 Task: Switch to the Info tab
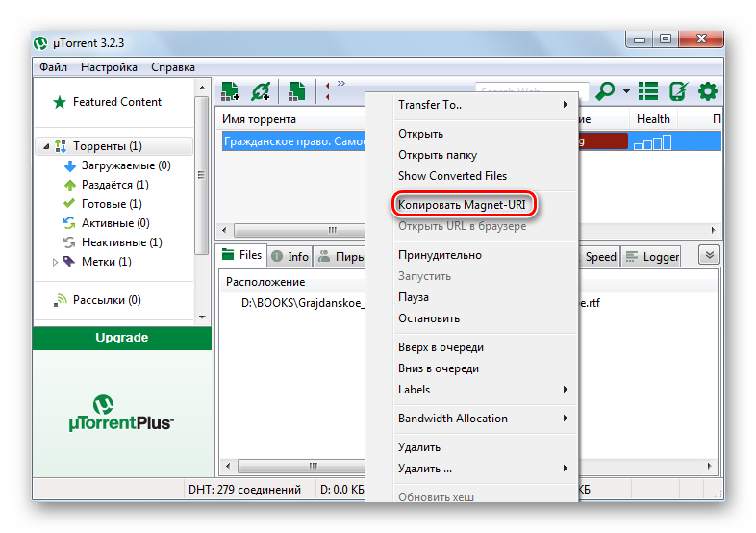click(290, 257)
